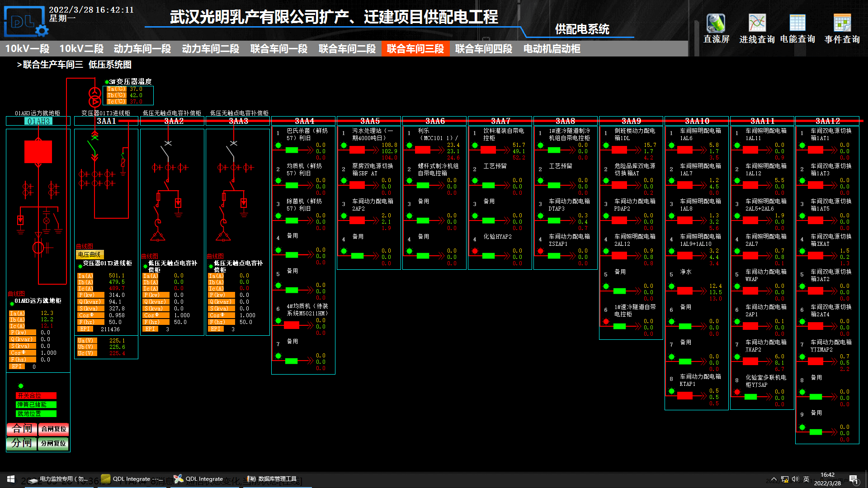Click the yellow 电压曲线 voltage curve button
The image size is (868, 488).
pos(90,255)
